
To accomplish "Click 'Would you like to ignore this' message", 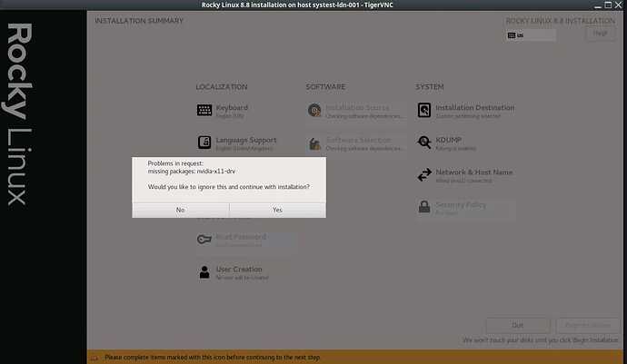I will (229, 187).
